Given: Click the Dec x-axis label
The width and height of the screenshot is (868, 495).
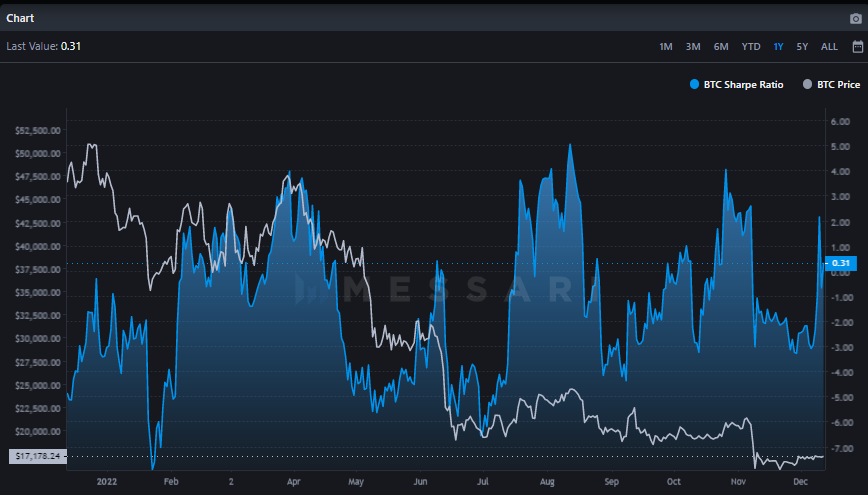Looking at the screenshot, I should 800,481.
